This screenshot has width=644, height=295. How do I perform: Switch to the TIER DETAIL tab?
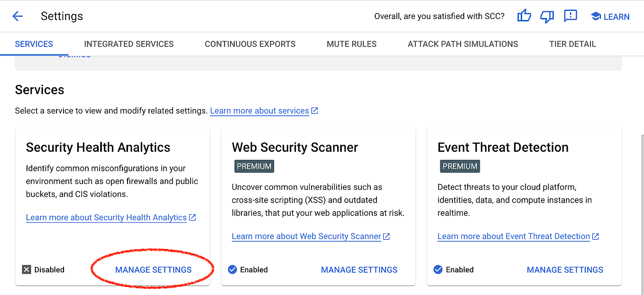tap(572, 44)
